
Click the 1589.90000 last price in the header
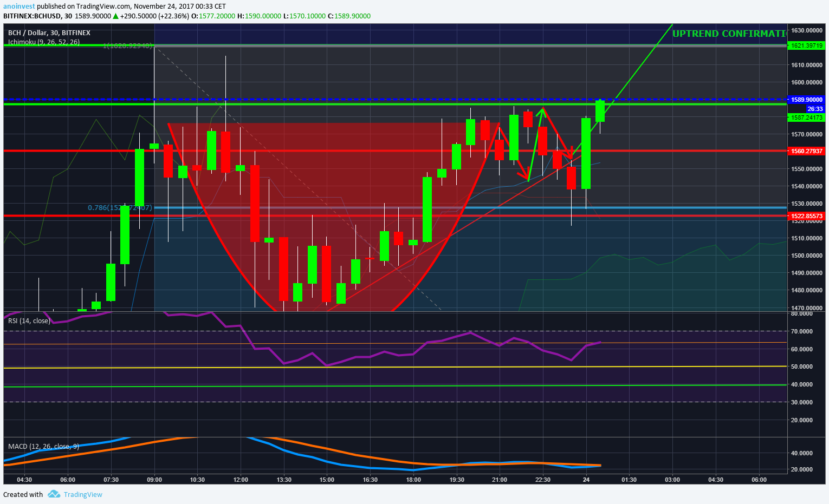coord(93,16)
